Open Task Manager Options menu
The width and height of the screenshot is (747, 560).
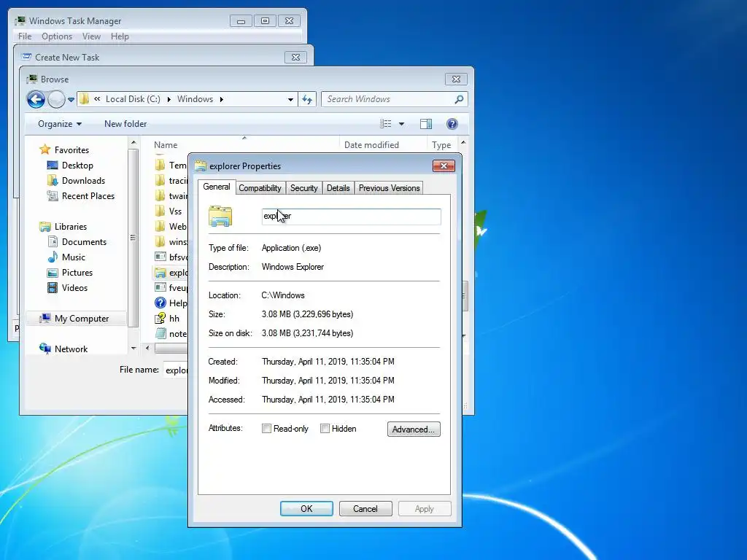click(x=57, y=36)
